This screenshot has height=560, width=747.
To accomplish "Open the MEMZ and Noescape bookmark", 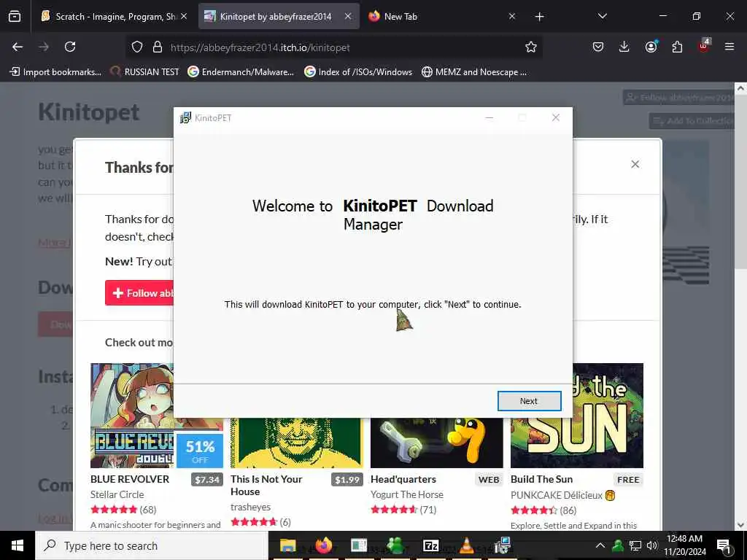I will coord(474,72).
